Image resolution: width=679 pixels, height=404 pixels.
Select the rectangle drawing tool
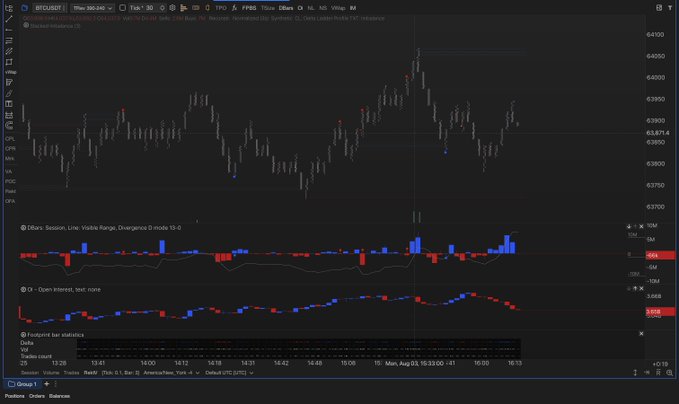pyautogui.click(x=9, y=62)
